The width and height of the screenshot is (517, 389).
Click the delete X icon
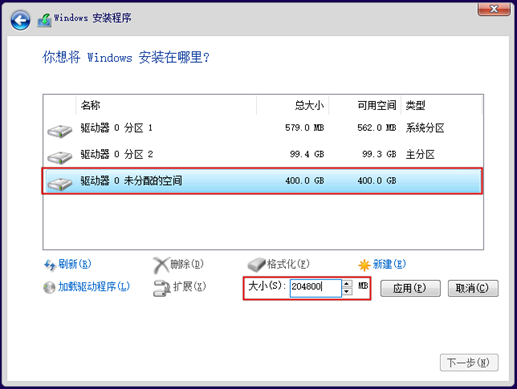[x=161, y=265]
